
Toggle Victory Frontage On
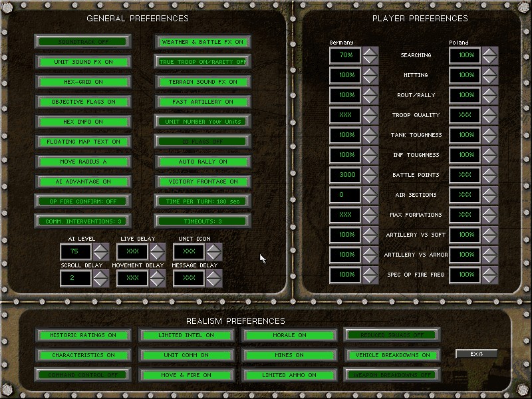tap(203, 182)
